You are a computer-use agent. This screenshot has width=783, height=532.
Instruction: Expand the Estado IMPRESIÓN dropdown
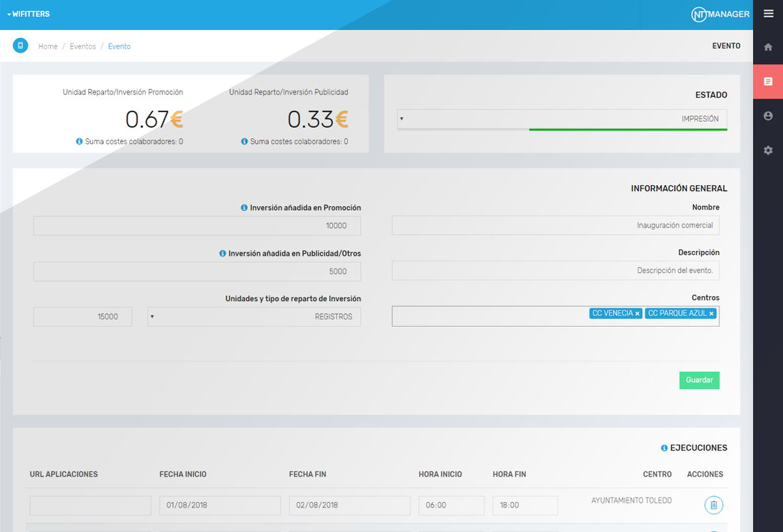pyautogui.click(x=561, y=119)
